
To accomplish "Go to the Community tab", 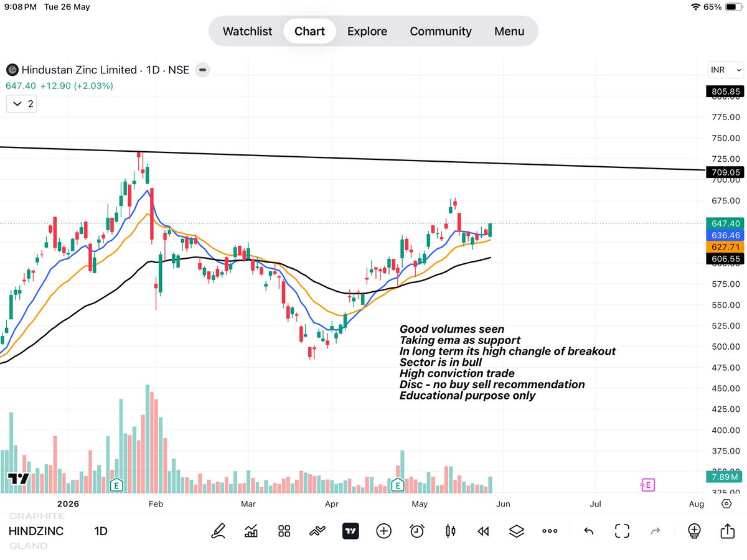I will point(441,31).
